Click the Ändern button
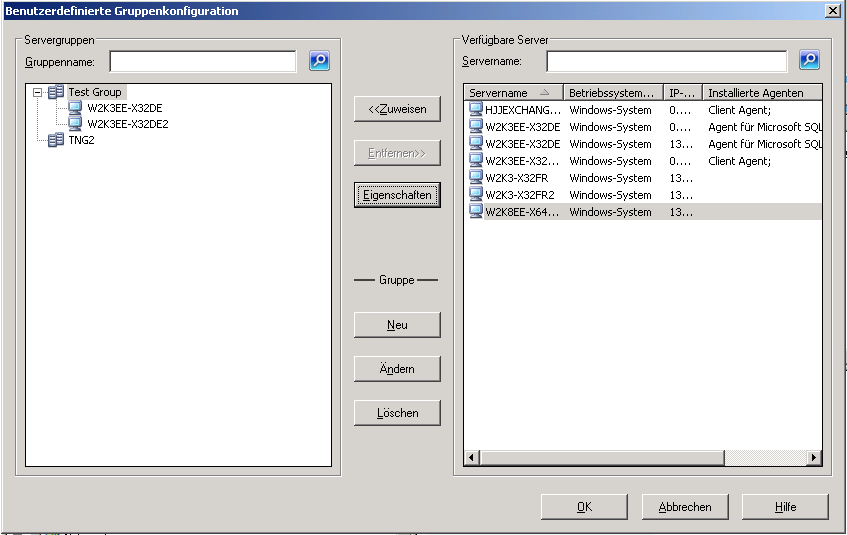This screenshot has height=535, width=847. (x=397, y=369)
